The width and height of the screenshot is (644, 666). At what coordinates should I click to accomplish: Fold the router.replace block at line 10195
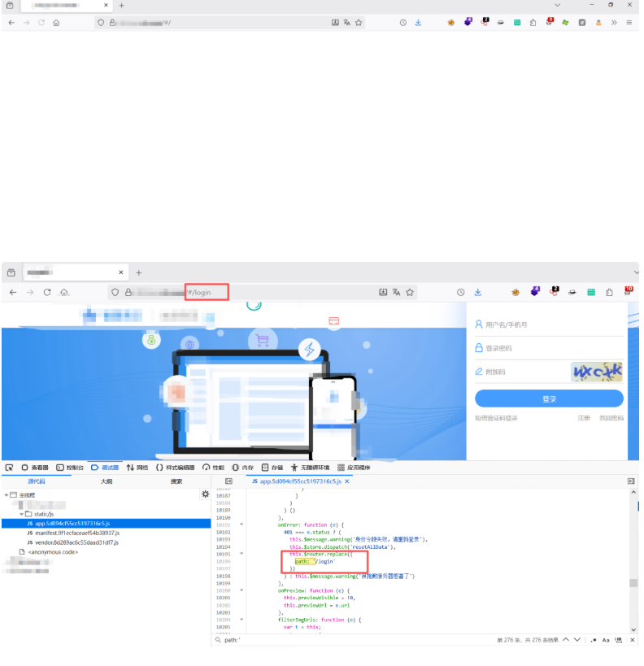(241, 554)
